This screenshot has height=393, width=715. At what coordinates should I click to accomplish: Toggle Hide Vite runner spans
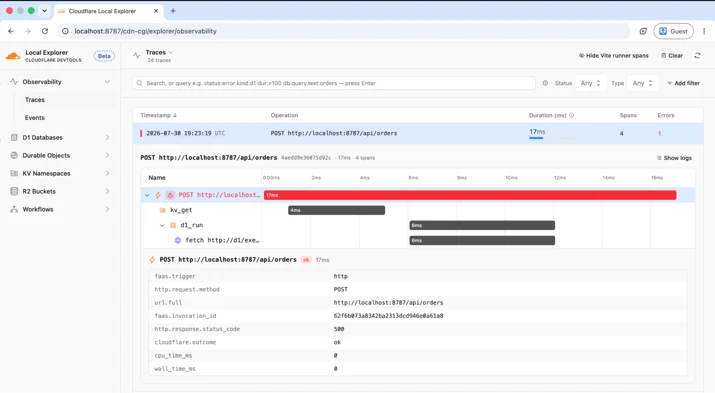pyautogui.click(x=613, y=56)
